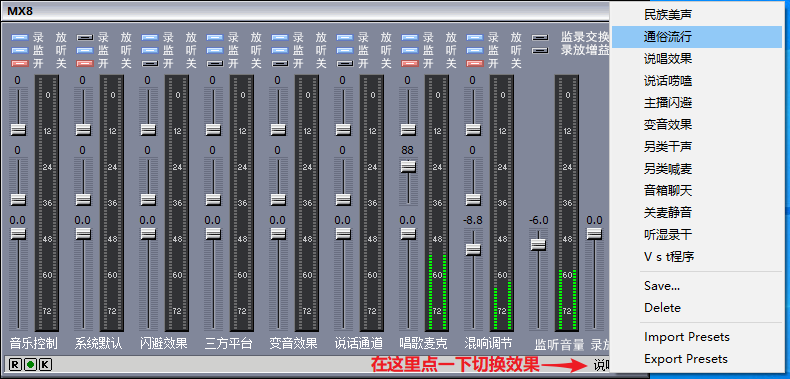790x379 pixels.
Task: Click the 说话通道 channel name label
Action: pyautogui.click(x=359, y=344)
